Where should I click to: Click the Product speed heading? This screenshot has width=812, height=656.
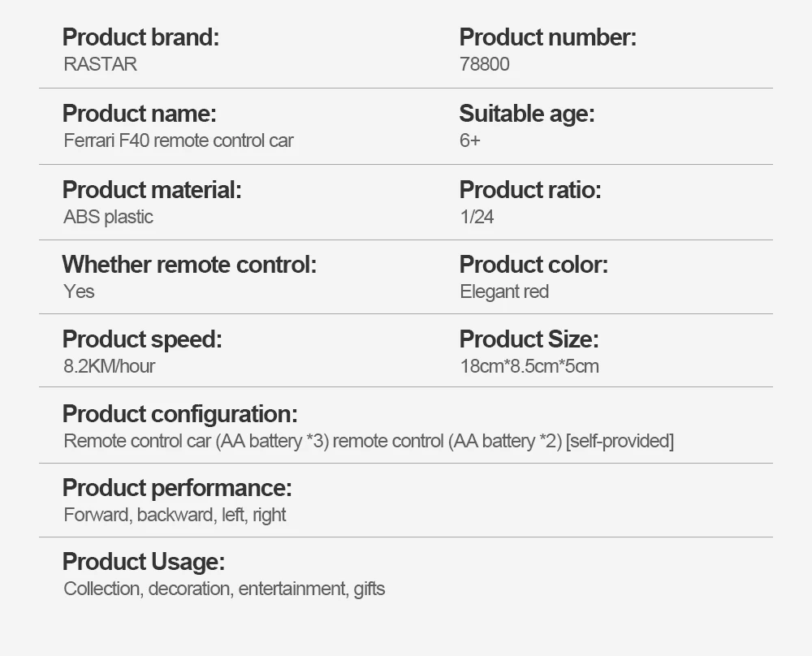142,339
